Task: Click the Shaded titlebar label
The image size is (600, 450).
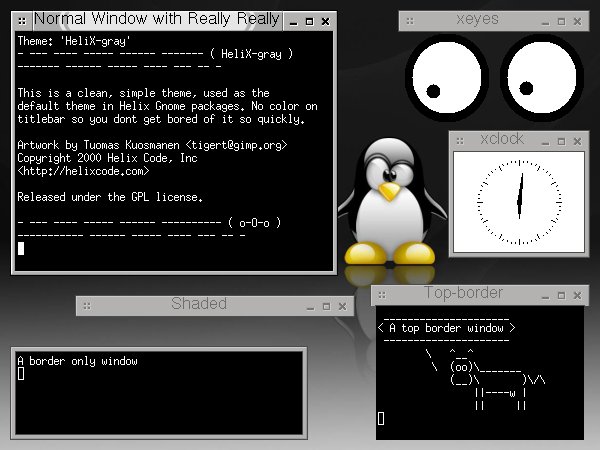Action: click(x=199, y=304)
